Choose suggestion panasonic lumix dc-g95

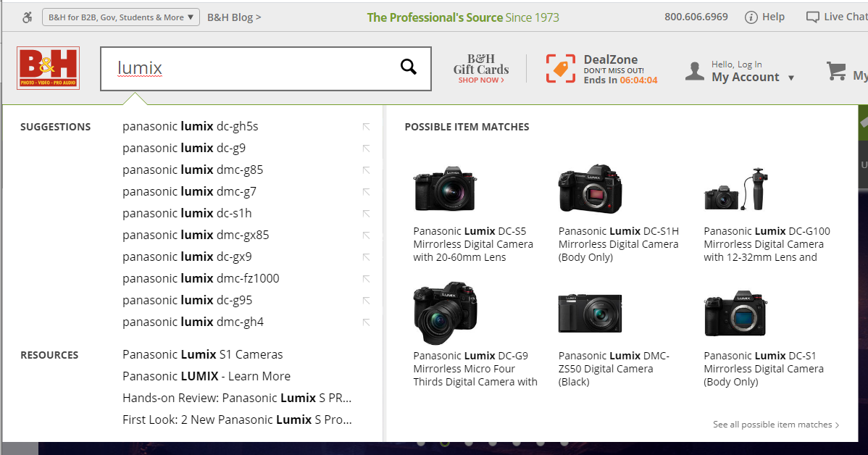[187, 300]
